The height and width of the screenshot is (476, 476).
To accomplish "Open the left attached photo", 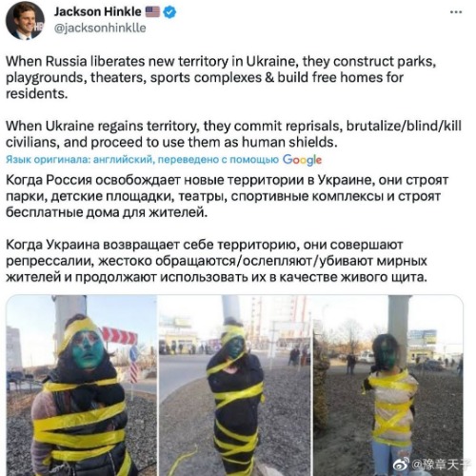I will coord(81,386).
